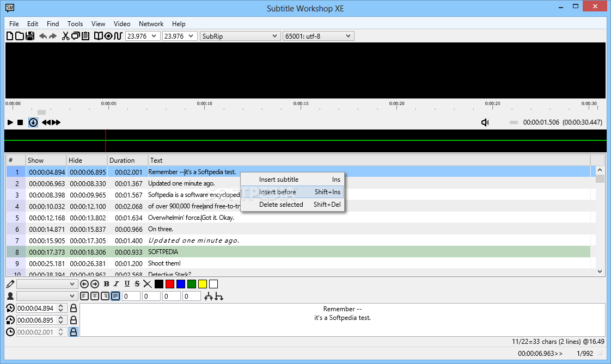Rewind the video
This screenshot has height=364, width=611.
pos(46,122)
